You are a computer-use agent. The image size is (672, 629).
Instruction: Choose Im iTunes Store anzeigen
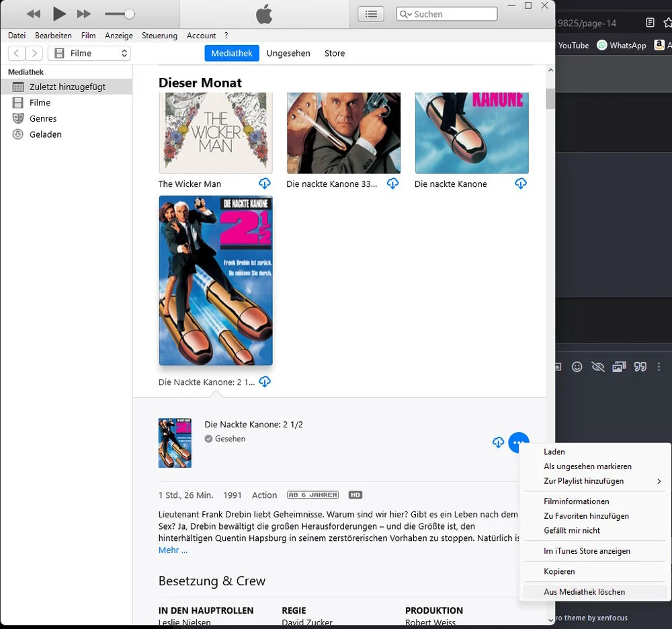[595, 551]
